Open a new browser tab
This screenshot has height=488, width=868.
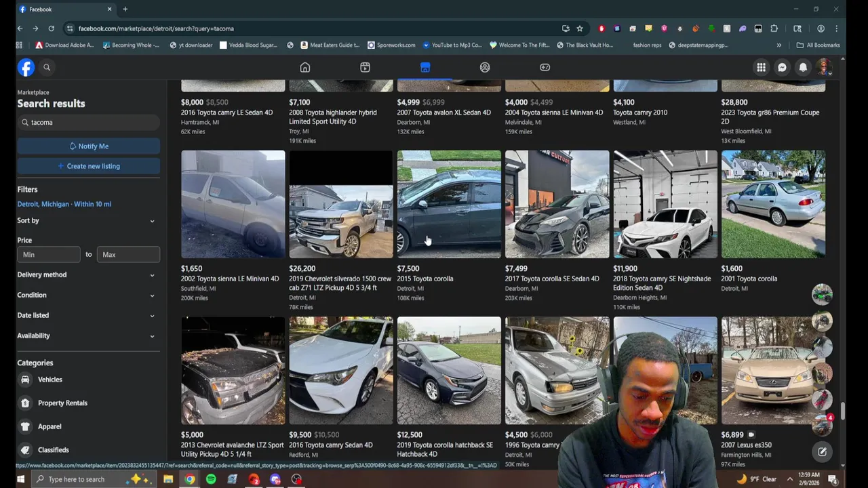point(125,9)
